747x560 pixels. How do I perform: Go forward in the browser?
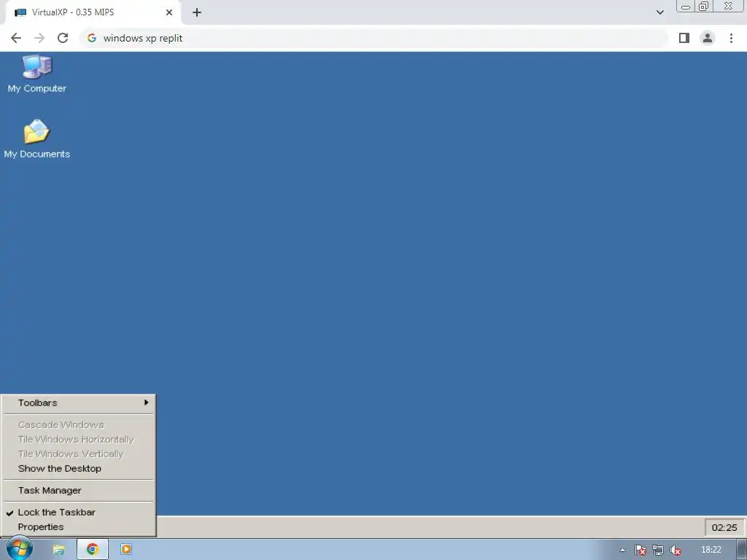tap(39, 38)
